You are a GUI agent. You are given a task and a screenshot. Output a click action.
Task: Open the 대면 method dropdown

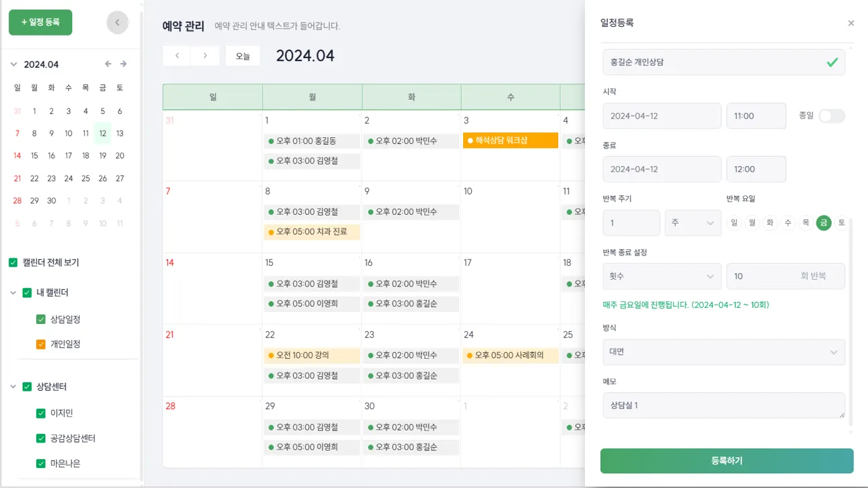(723, 351)
